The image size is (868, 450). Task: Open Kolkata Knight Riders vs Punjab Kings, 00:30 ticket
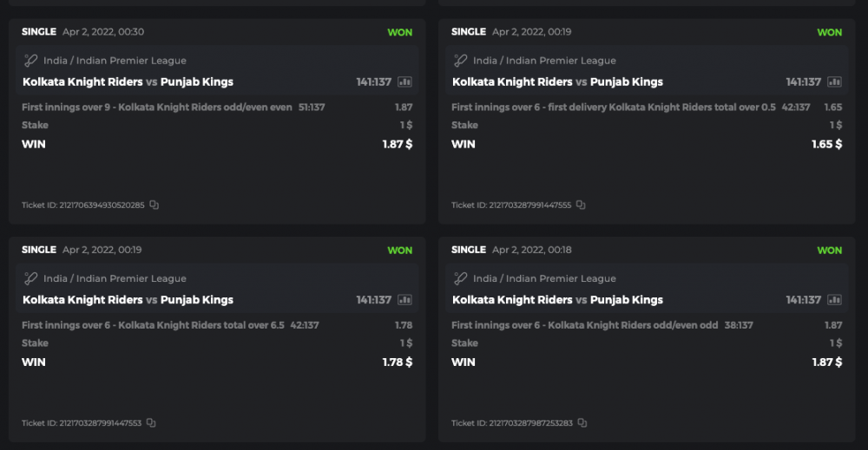click(128, 82)
